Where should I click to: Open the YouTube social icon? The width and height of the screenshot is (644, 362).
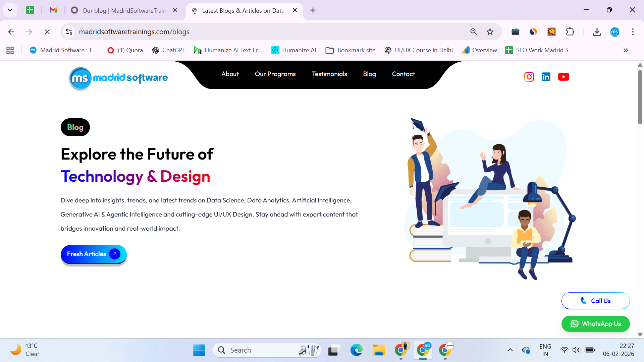coord(563,77)
